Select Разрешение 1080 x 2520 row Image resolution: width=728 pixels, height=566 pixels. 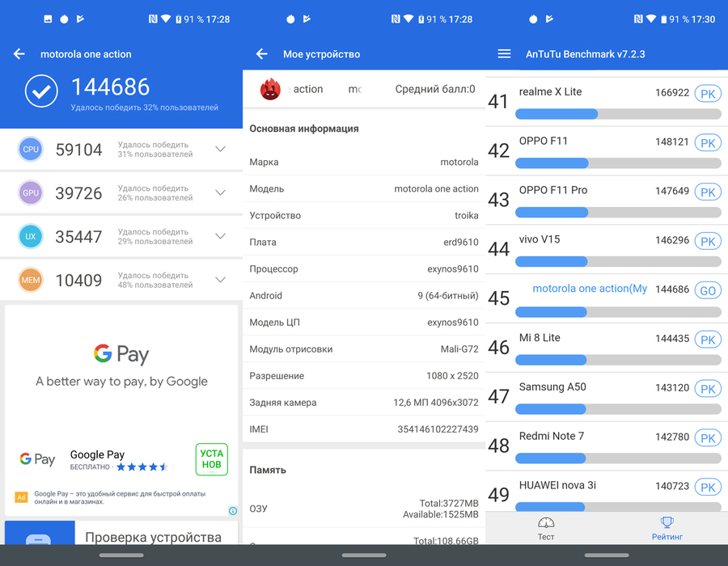click(x=363, y=376)
